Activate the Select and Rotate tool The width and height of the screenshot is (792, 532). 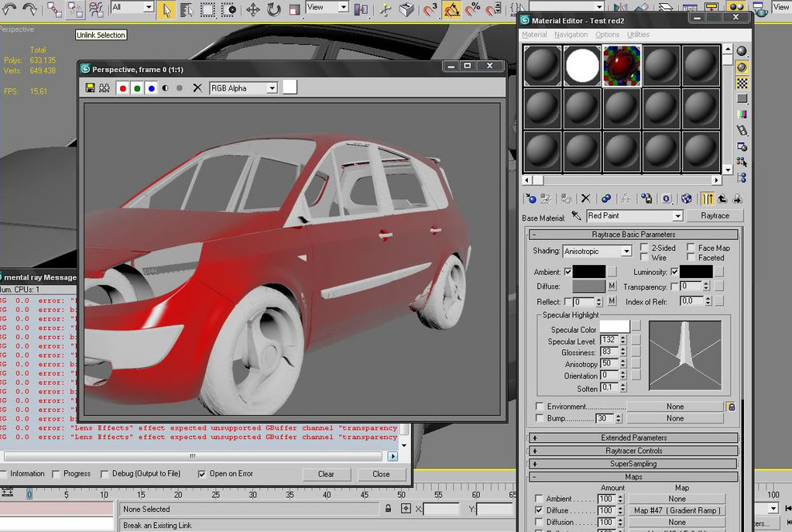point(274,9)
